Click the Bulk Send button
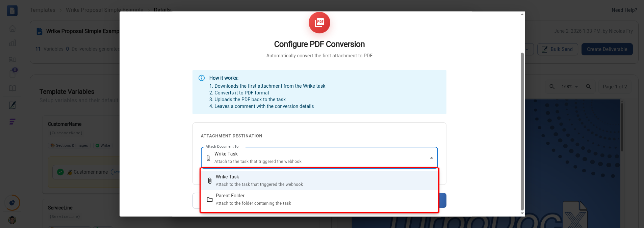The height and width of the screenshot is (228, 644). [558, 49]
